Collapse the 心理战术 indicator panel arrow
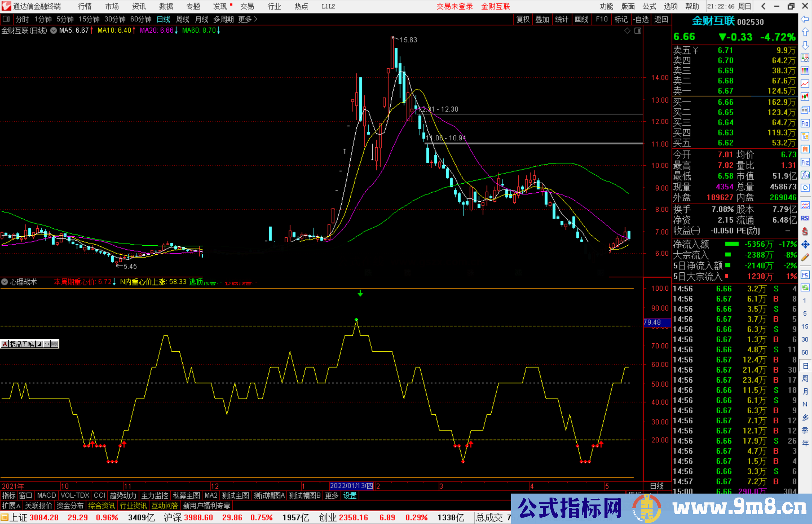Image resolution: width=812 pixels, height=524 pixels. click(x=5, y=282)
